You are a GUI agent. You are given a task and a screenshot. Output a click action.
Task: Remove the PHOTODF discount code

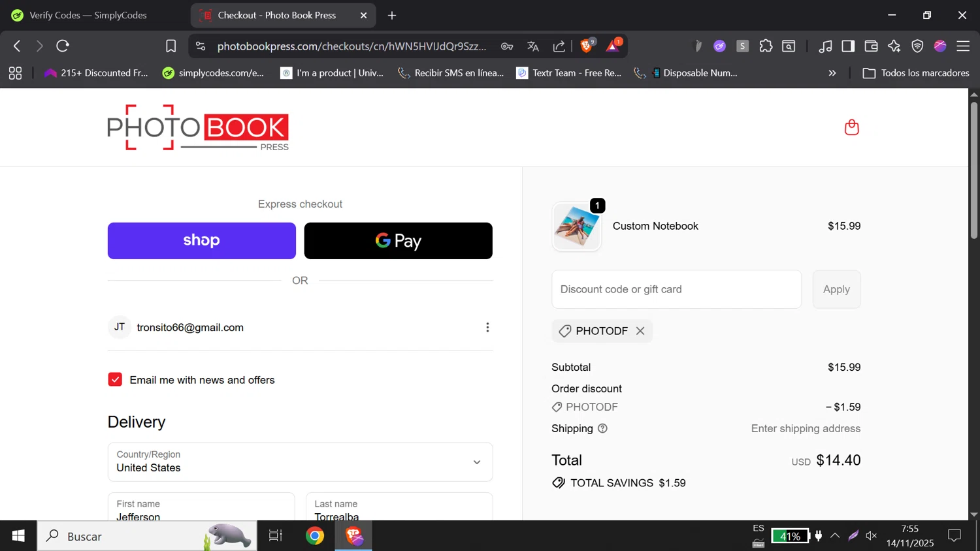tap(640, 331)
